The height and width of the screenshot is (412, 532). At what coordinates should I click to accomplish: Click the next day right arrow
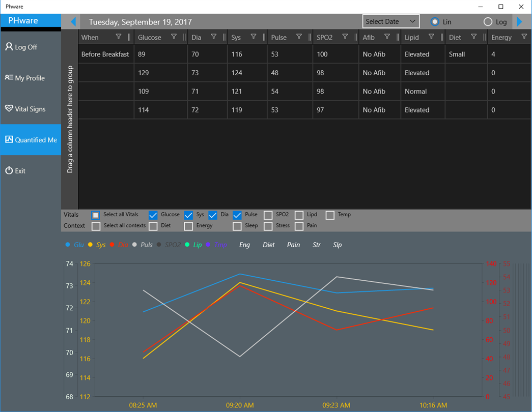(x=519, y=22)
